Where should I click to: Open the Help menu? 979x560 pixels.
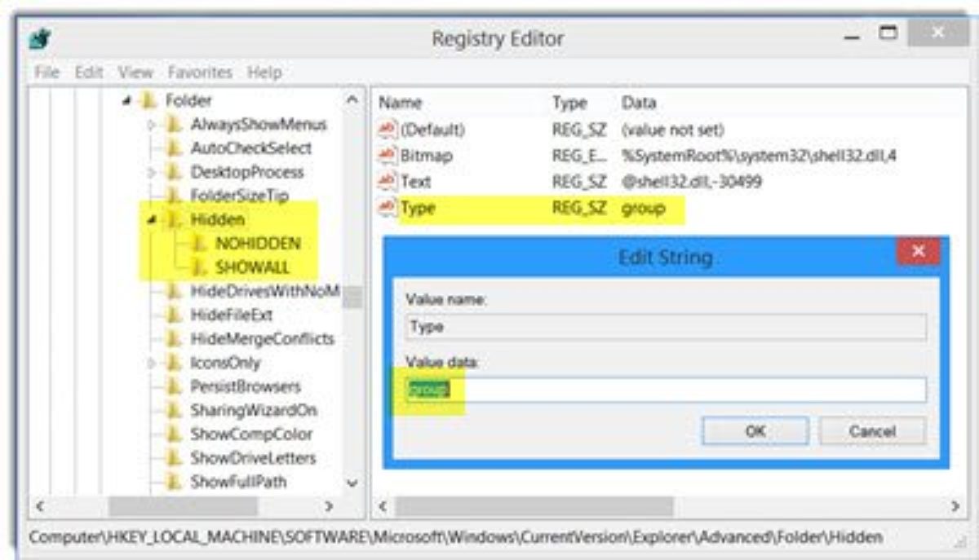click(x=264, y=73)
